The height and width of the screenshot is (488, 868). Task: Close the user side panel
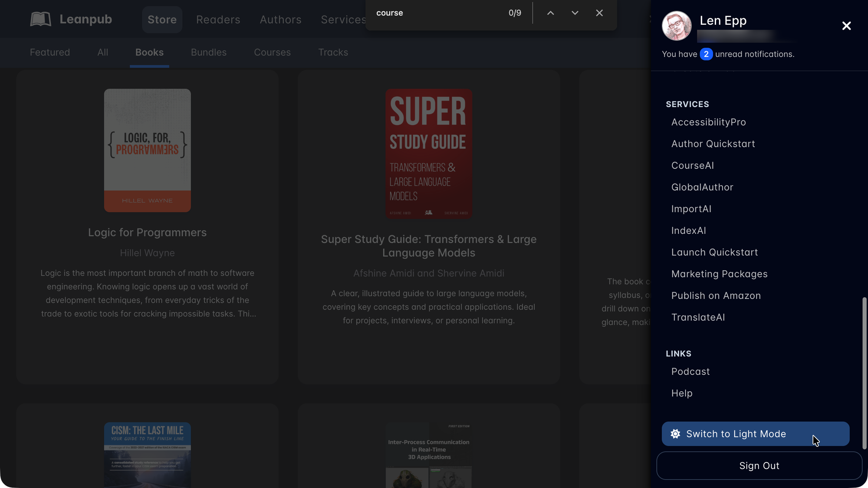point(846,26)
